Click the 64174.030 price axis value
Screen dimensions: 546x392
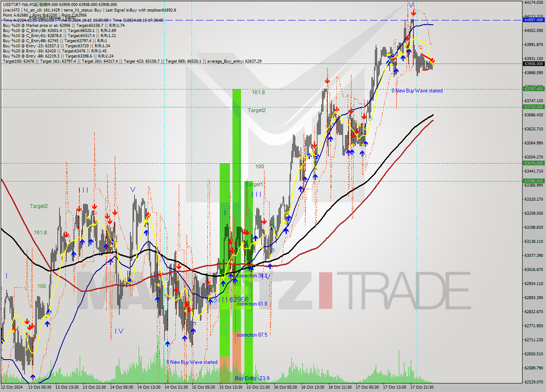tap(534, 3)
